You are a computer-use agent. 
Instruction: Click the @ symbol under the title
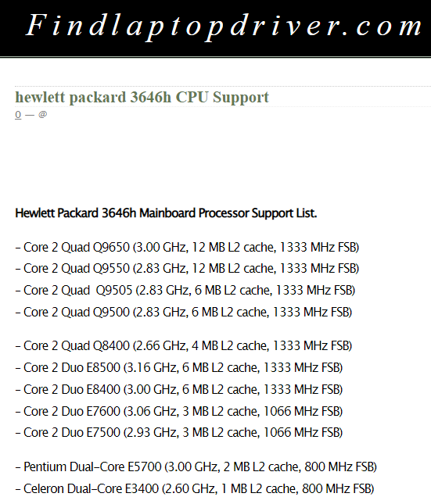[x=43, y=114]
